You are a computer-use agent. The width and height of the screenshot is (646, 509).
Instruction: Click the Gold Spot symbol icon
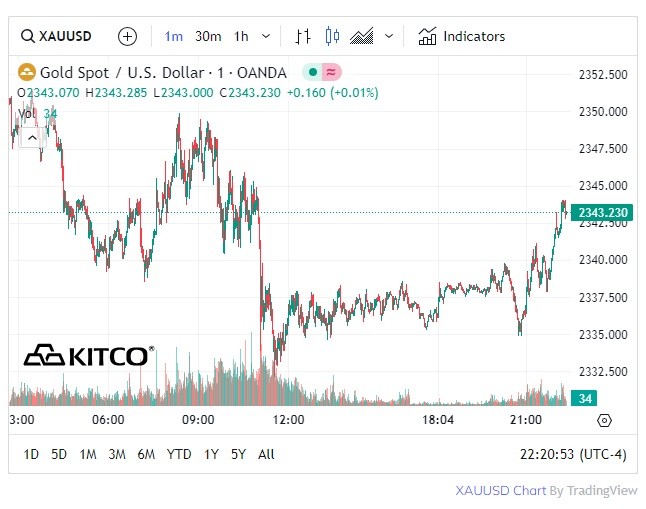[x=27, y=73]
